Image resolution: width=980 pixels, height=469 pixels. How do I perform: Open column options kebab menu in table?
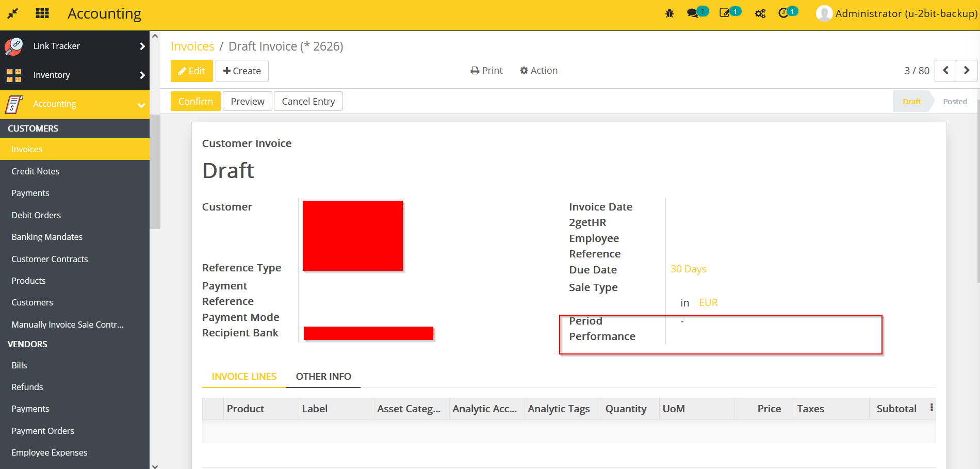[931, 408]
